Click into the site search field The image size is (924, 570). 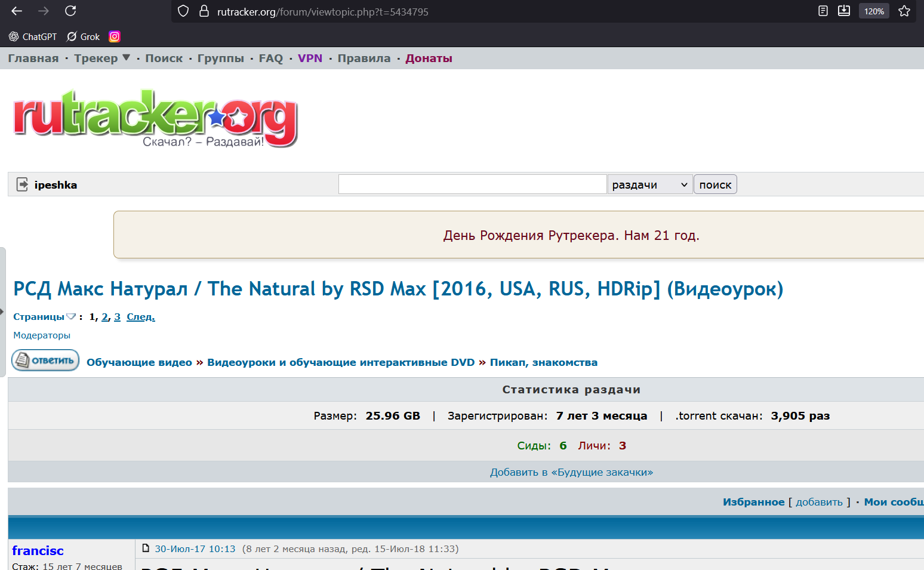(x=472, y=184)
